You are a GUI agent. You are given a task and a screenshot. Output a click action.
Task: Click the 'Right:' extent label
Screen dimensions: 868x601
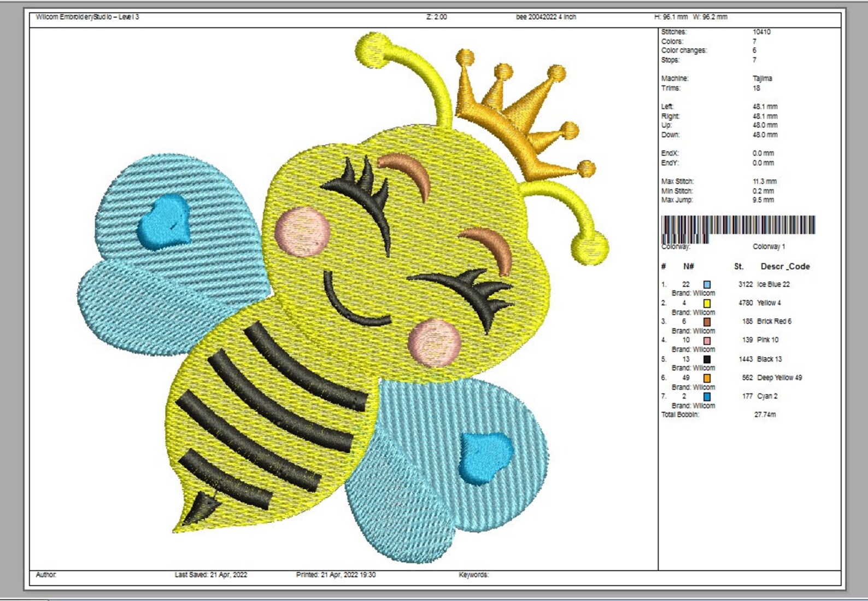click(670, 116)
